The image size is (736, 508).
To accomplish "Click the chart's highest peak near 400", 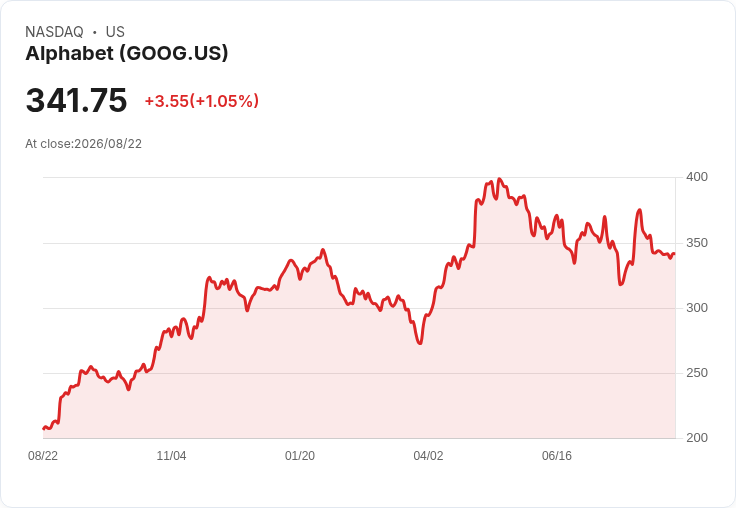I will [499, 179].
